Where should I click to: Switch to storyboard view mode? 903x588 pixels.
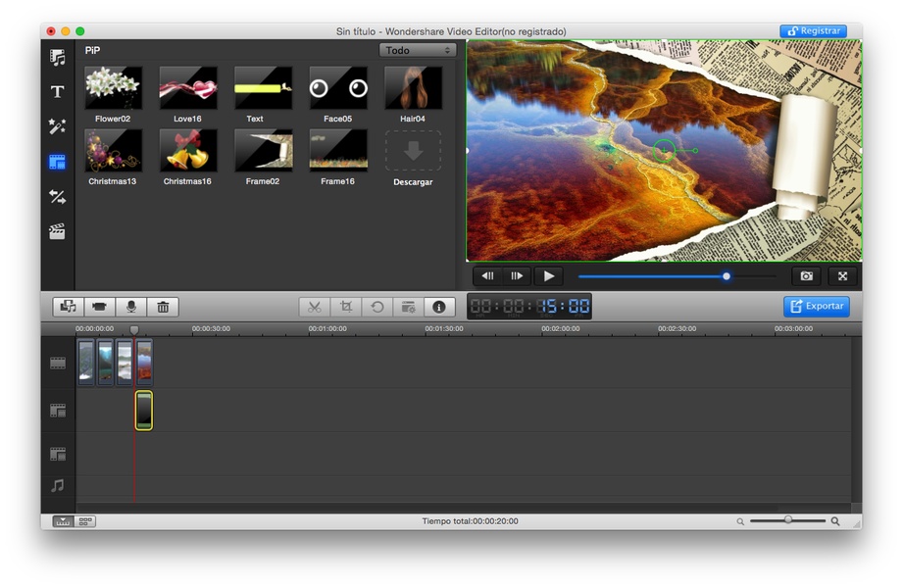85,521
